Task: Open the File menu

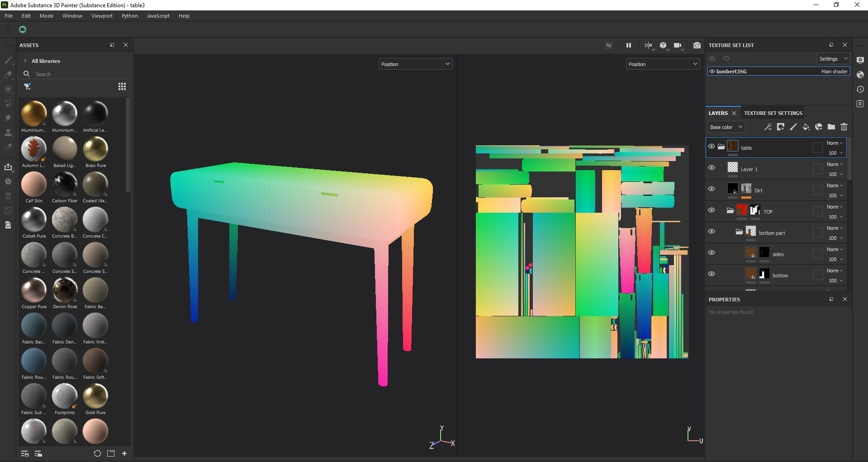Action: pyautogui.click(x=9, y=16)
